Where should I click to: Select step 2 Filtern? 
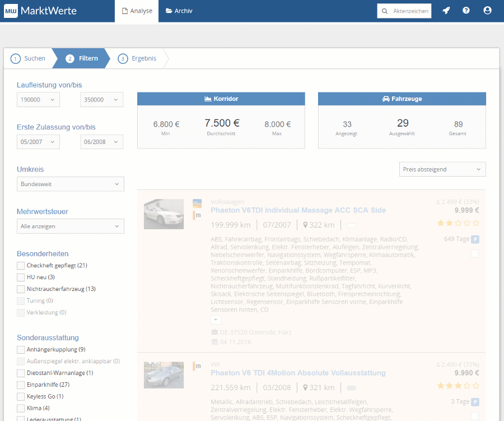click(82, 58)
